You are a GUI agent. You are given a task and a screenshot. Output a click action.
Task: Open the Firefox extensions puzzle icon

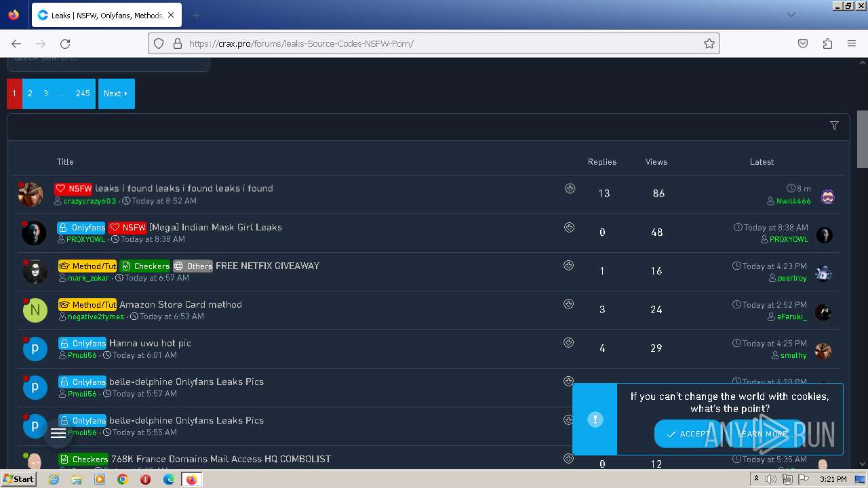(x=827, y=43)
